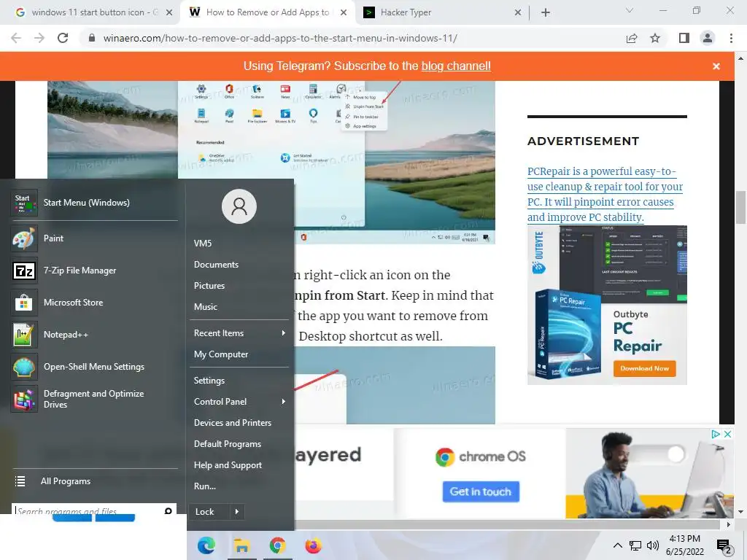Expand the Control Panel submenu
The image size is (747, 560).
tap(239, 402)
